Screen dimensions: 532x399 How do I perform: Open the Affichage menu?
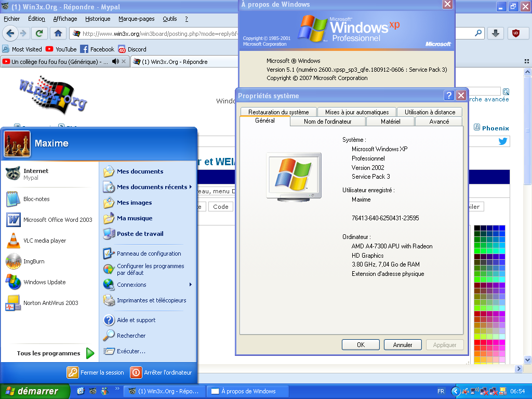coord(65,19)
